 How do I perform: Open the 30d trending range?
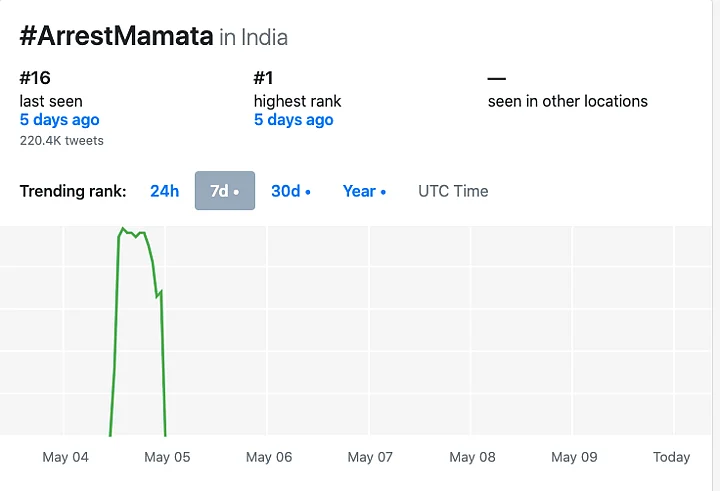point(290,191)
